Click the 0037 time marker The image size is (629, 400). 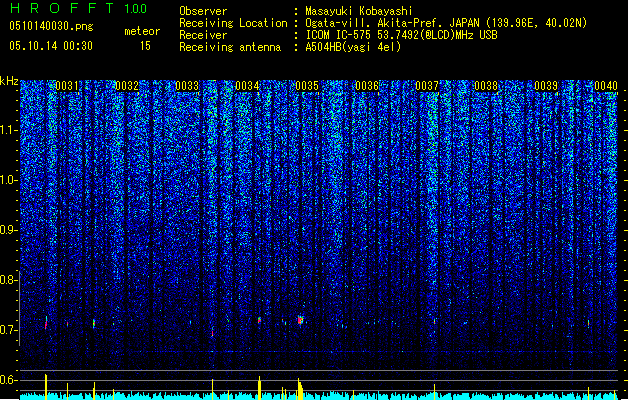pyautogui.click(x=427, y=86)
